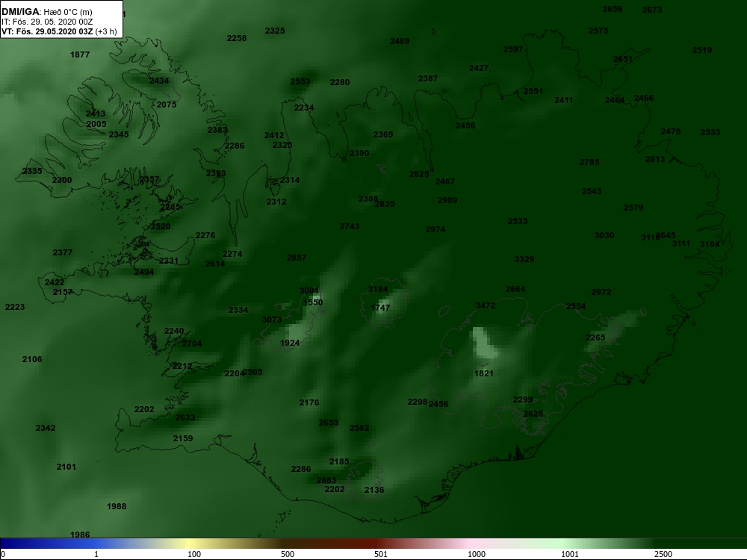
Task: Click the value 2101
Action: point(66,467)
